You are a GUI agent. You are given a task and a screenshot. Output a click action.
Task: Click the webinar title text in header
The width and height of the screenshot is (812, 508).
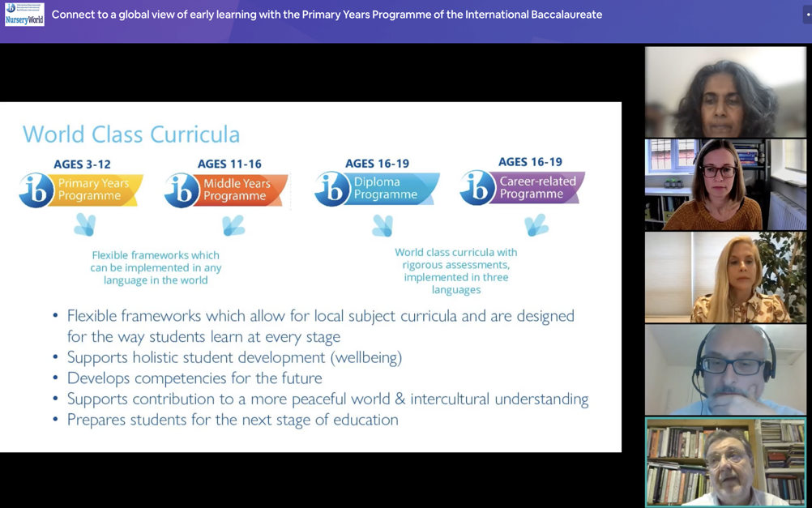click(x=327, y=15)
